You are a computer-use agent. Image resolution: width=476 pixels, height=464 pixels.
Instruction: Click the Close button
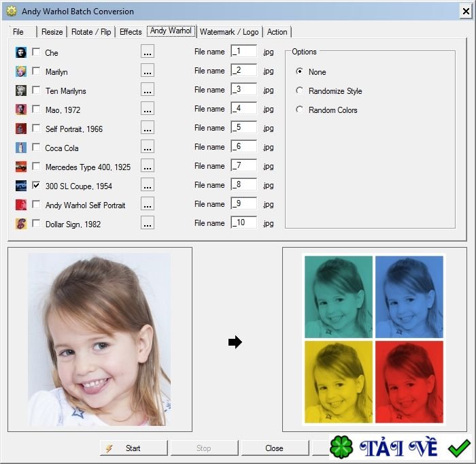[x=275, y=448]
